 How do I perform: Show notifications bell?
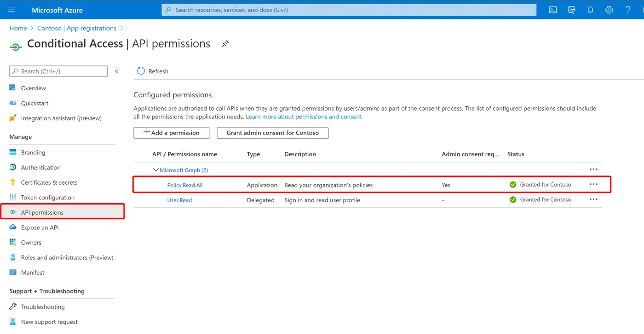coord(590,10)
